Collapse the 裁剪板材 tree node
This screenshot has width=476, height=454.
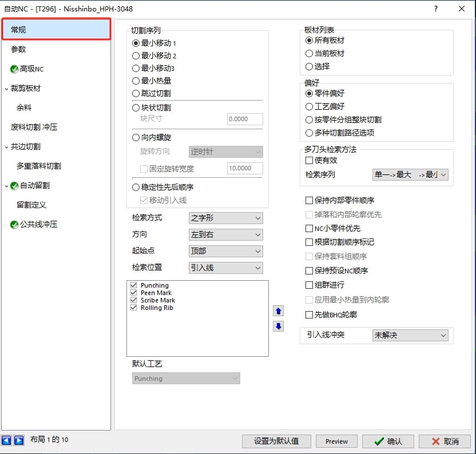(x=6, y=89)
